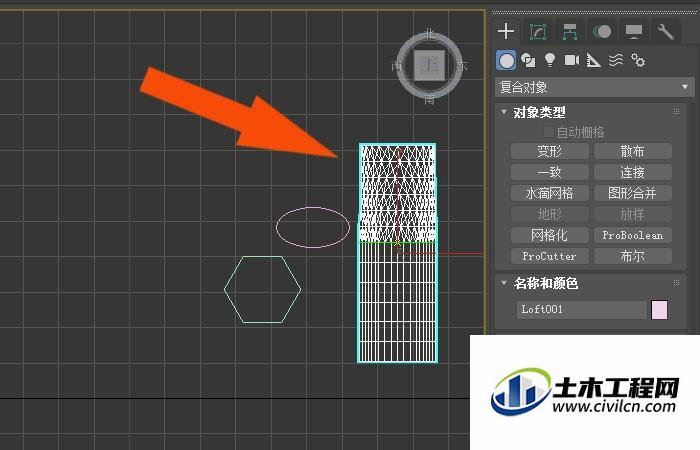The width and height of the screenshot is (700, 450).
Task: Click the ViewCube east compass label
Action: (462, 66)
